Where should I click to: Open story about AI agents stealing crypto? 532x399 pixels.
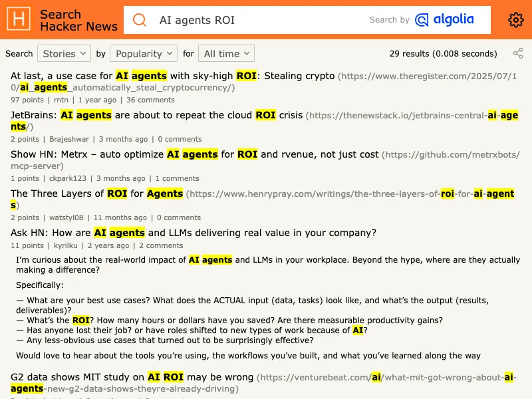(172, 76)
